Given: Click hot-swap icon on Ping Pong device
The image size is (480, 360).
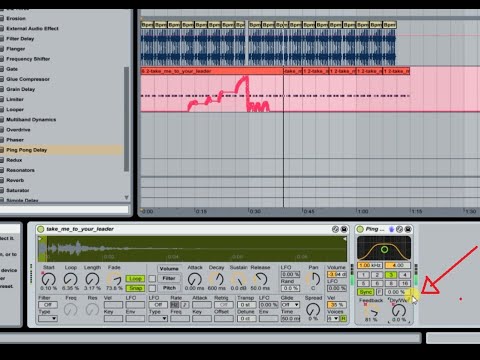Looking at the screenshot, I should point(399,229).
